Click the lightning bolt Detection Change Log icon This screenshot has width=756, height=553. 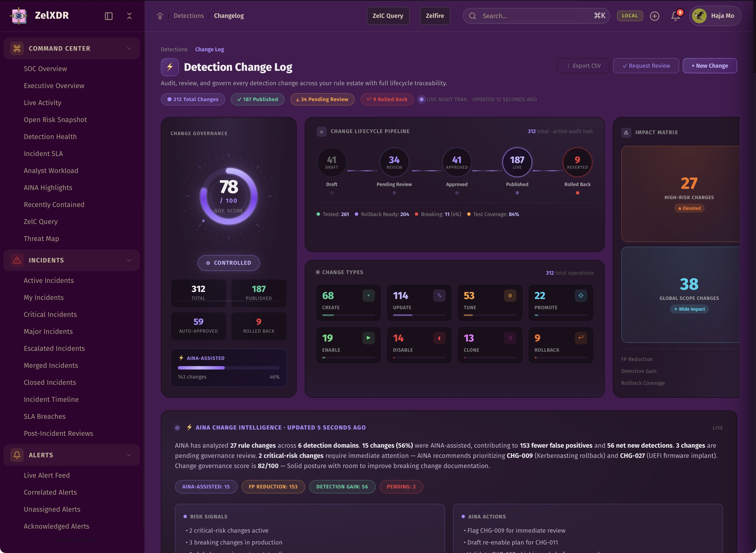[x=170, y=67]
